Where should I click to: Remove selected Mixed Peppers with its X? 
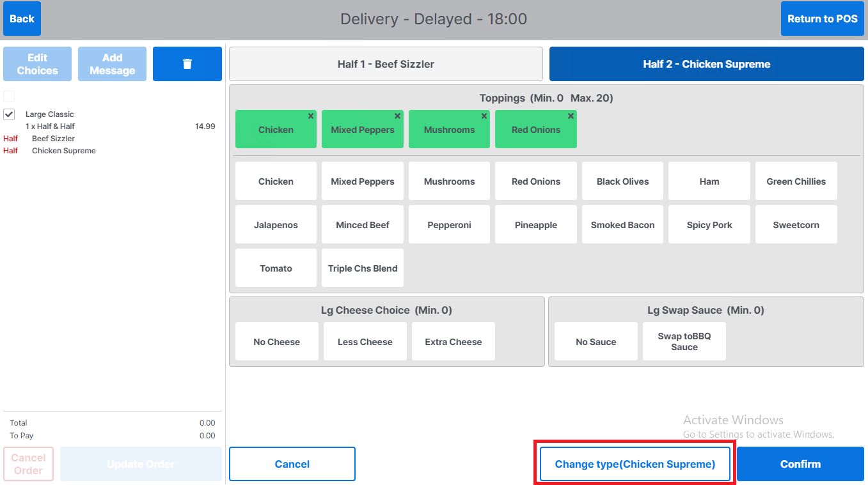click(x=397, y=116)
